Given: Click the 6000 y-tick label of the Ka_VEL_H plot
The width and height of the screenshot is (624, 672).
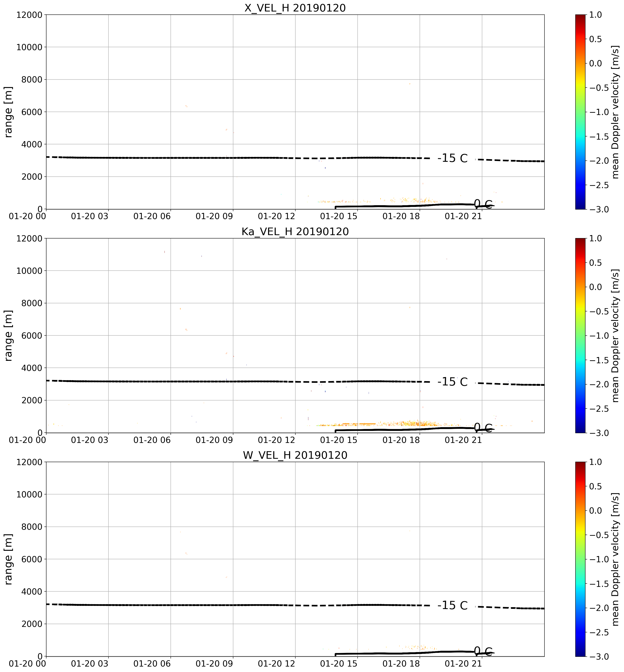Looking at the screenshot, I should click(32, 335).
